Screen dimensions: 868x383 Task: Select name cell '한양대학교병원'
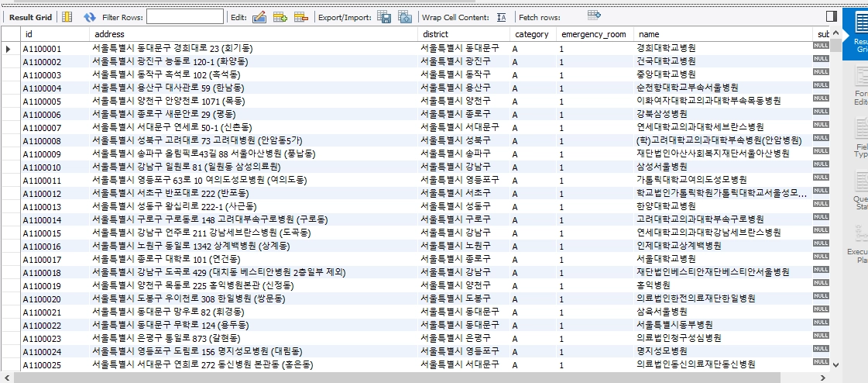click(x=723, y=207)
